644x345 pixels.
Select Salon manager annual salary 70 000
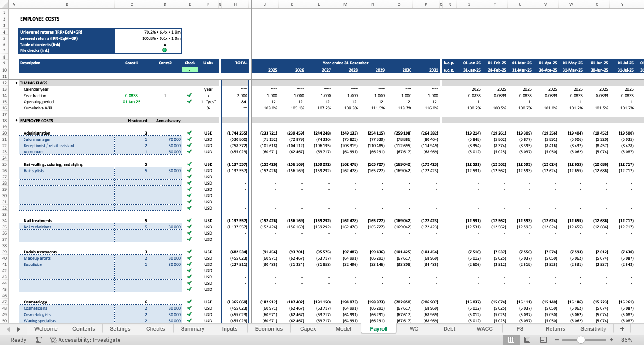[x=165, y=139]
